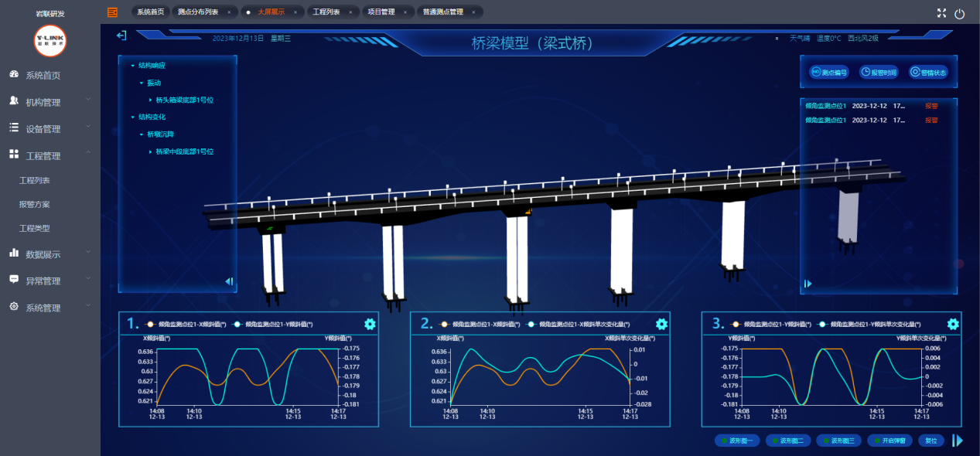Enter fullscreen with the expand icon
The width and height of the screenshot is (980, 456).
pyautogui.click(x=941, y=13)
